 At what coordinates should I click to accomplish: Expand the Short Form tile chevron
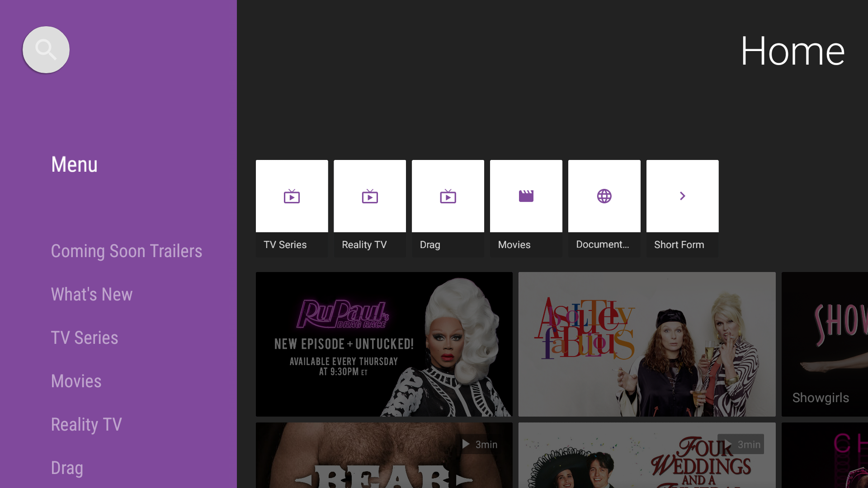pos(682,196)
